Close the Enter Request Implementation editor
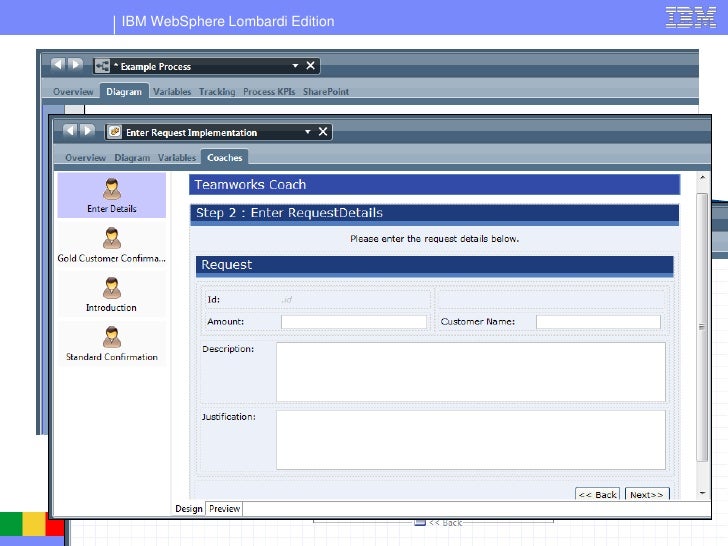Viewport: 728px width, 546px height. pos(323,131)
